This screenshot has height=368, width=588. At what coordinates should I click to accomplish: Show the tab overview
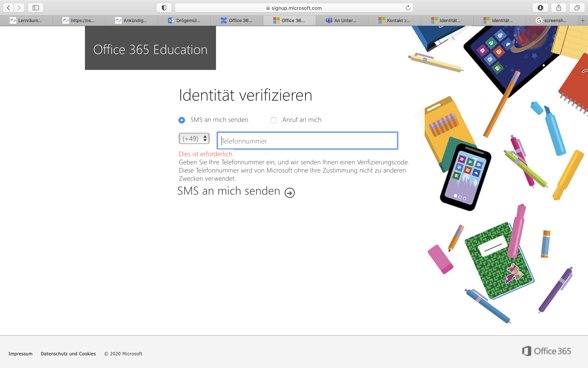click(x=577, y=8)
